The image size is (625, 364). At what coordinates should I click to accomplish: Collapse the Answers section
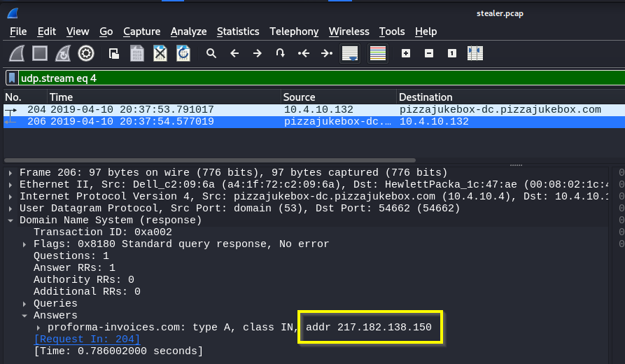[x=25, y=316]
